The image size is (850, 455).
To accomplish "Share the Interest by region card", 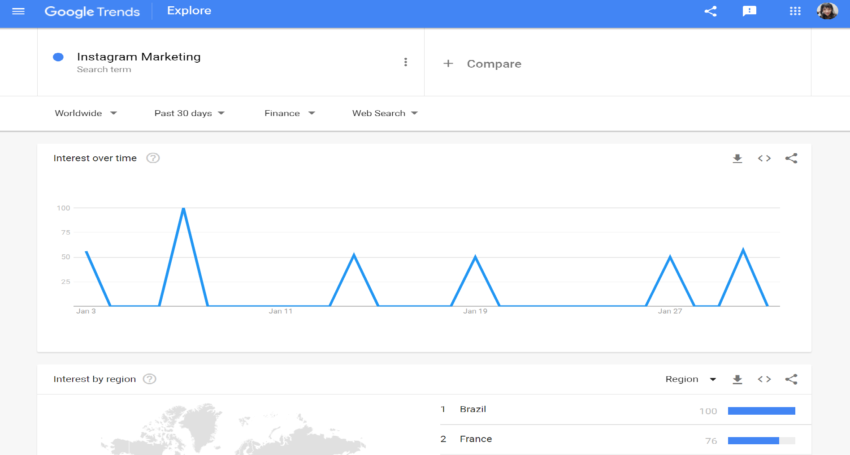I will (791, 379).
